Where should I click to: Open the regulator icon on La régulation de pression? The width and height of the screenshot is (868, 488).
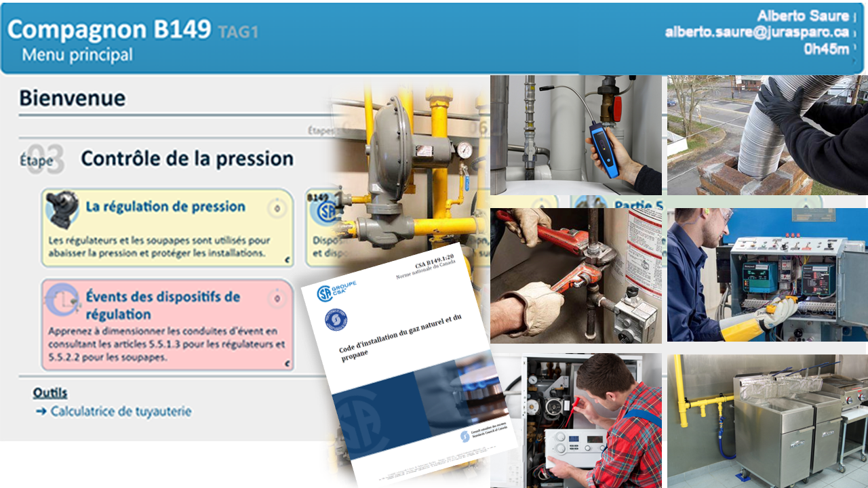coord(63,209)
